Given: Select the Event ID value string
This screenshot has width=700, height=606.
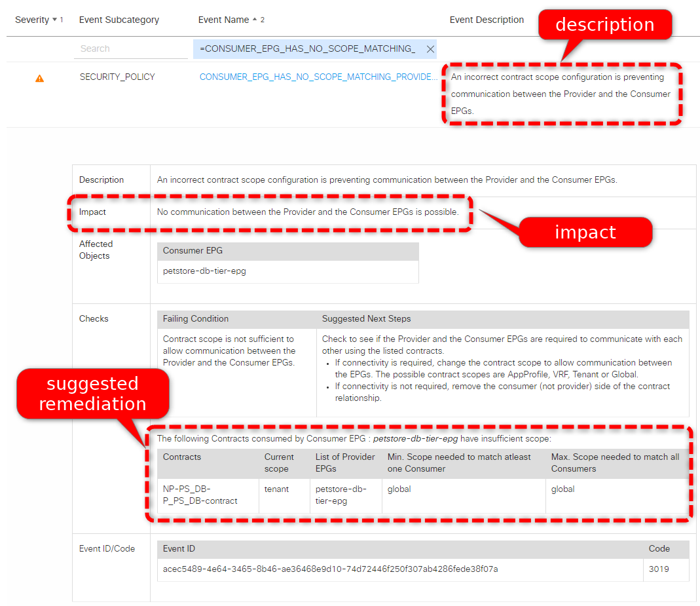Looking at the screenshot, I should (x=330, y=569).
